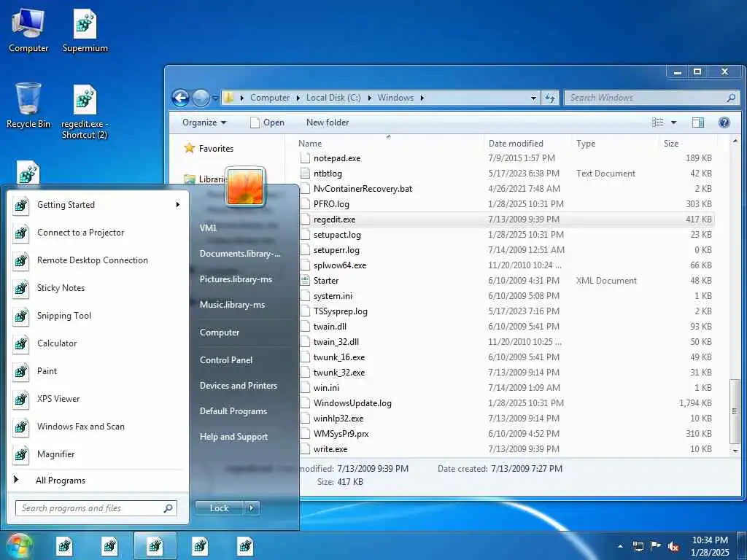Click the Starter XML document file icon
Image resolution: width=747 pixels, height=560 pixels.
[x=305, y=281]
